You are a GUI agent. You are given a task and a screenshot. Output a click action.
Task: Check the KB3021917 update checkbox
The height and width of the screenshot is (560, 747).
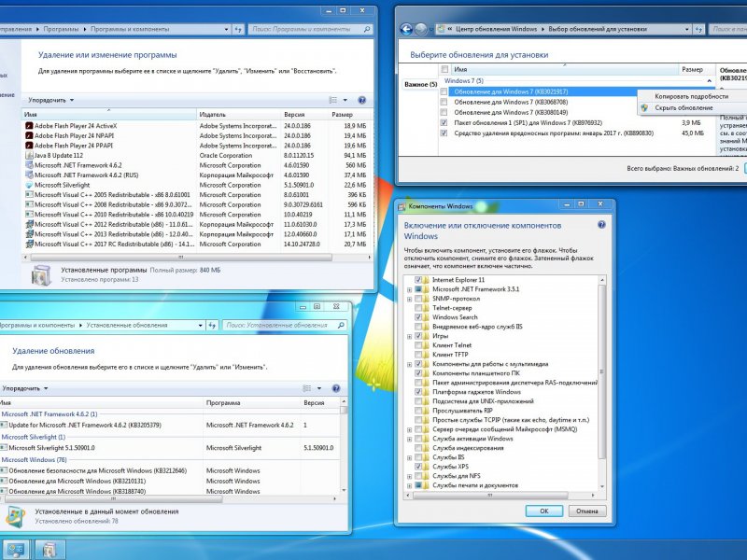(444, 91)
